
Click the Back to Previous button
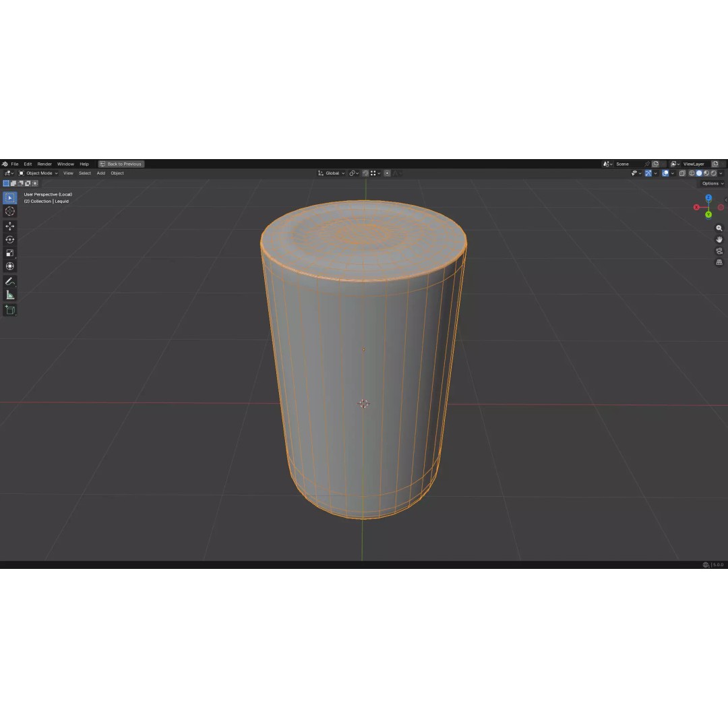click(x=121, y=164)
